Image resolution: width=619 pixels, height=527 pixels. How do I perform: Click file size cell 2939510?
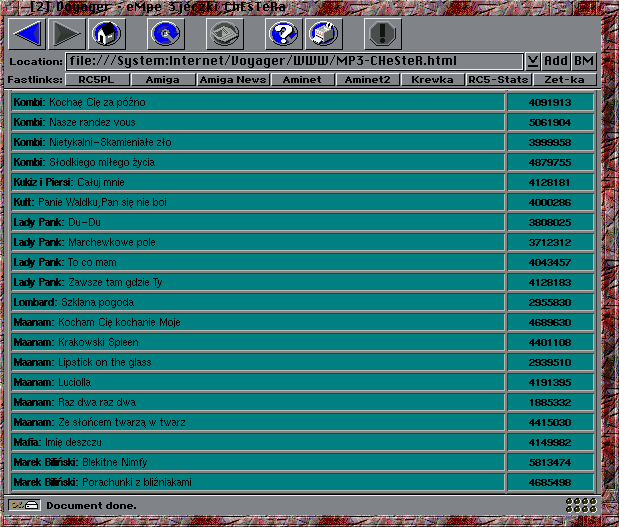click(550, 362)
